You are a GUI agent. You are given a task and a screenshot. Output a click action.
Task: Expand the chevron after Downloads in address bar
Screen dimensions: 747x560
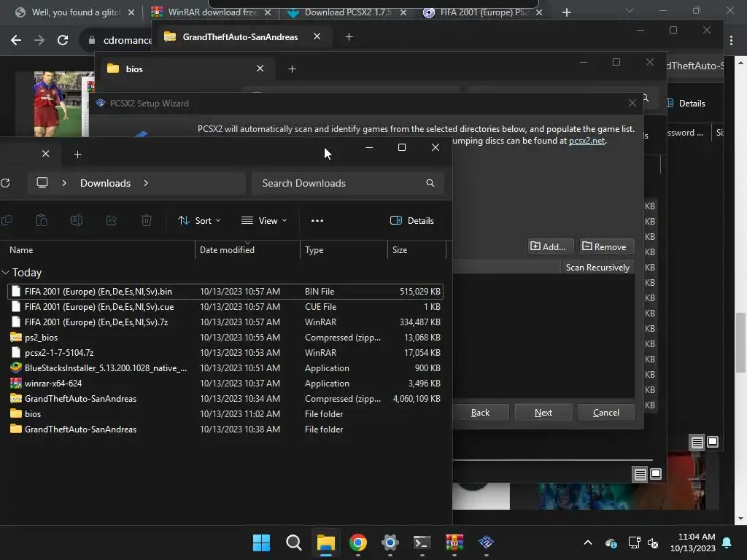coord(146,183)
